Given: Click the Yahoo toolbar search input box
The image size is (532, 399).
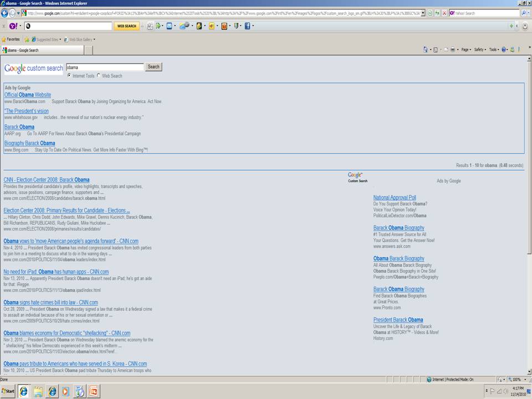Looking at the screenshot, I should [68, 26].
